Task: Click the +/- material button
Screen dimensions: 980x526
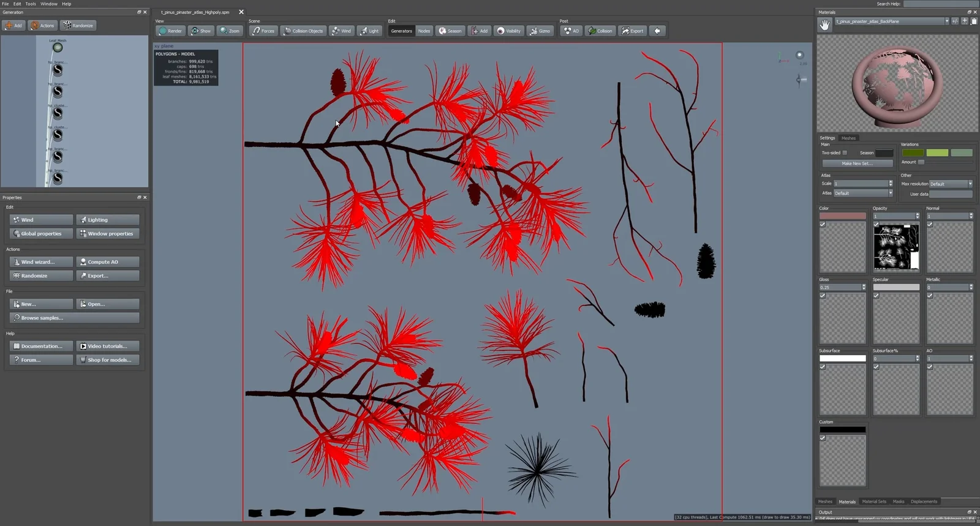Action: pyautogui.click(x=955, y=21)
